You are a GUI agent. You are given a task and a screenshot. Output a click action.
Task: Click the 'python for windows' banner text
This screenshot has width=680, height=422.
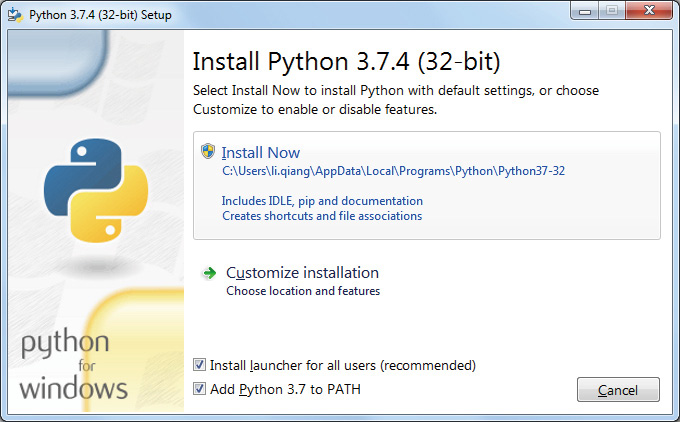(73, 365)
